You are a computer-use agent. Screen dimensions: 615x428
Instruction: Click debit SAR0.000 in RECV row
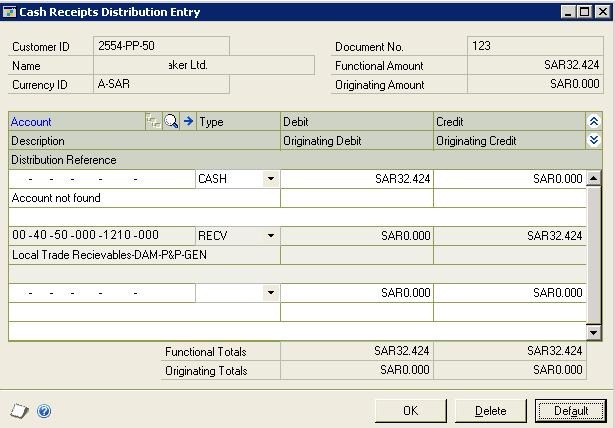(357, 236)
